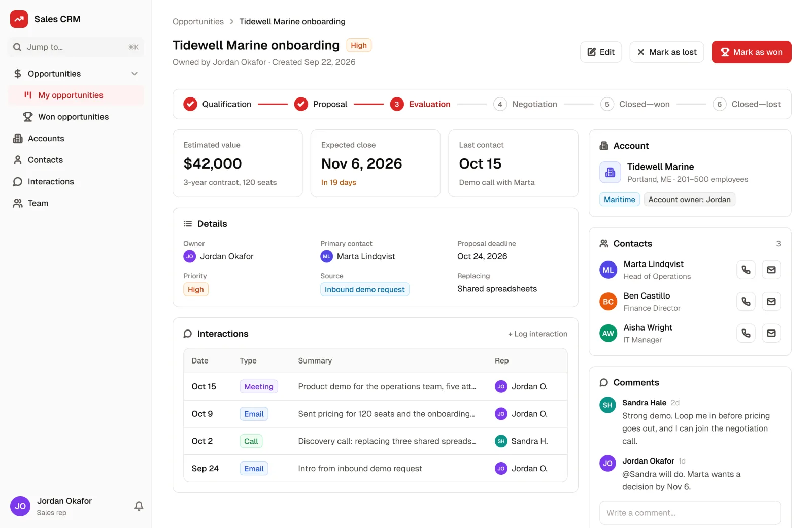Focus the Write a comment field
Screen dimensions: 812x528
pyautogui.click(x=690, y=513)
